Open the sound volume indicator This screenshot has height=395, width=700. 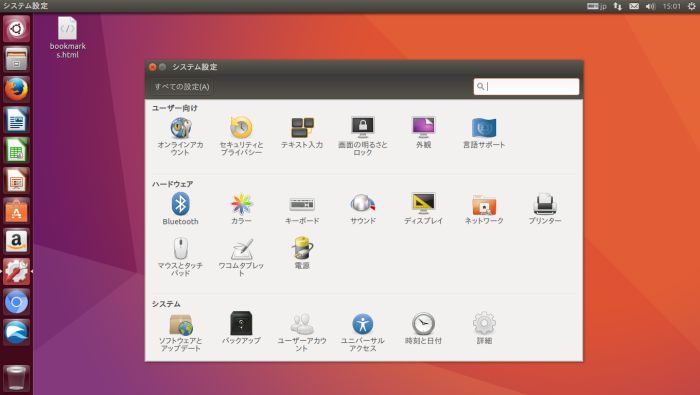[650, 6]
